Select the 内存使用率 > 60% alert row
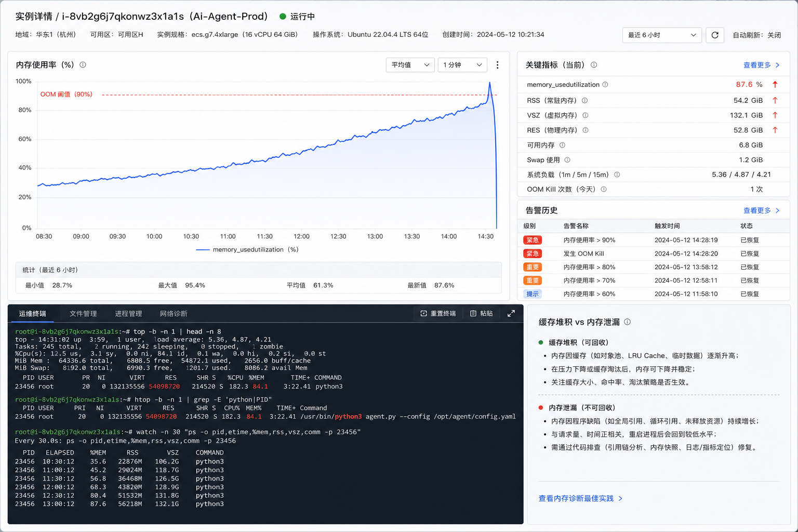798x532 pixels. pyautogui.click(x=654, y=294)
